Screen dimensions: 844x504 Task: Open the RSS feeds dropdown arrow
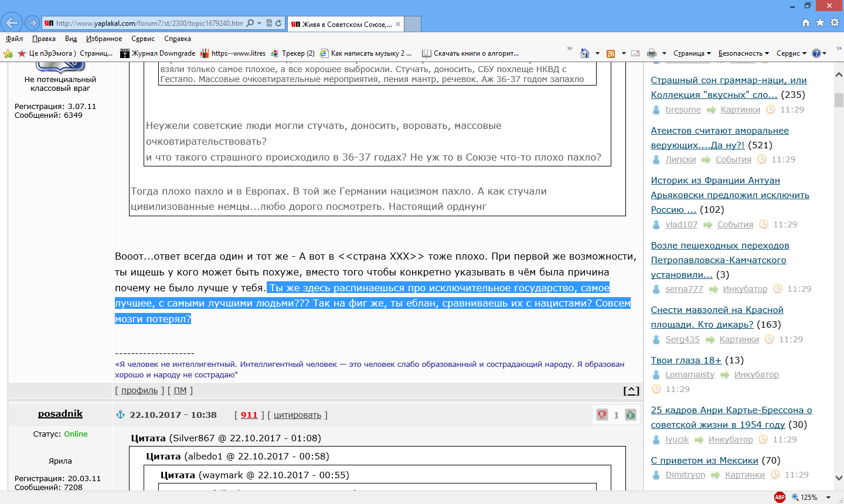624,53
